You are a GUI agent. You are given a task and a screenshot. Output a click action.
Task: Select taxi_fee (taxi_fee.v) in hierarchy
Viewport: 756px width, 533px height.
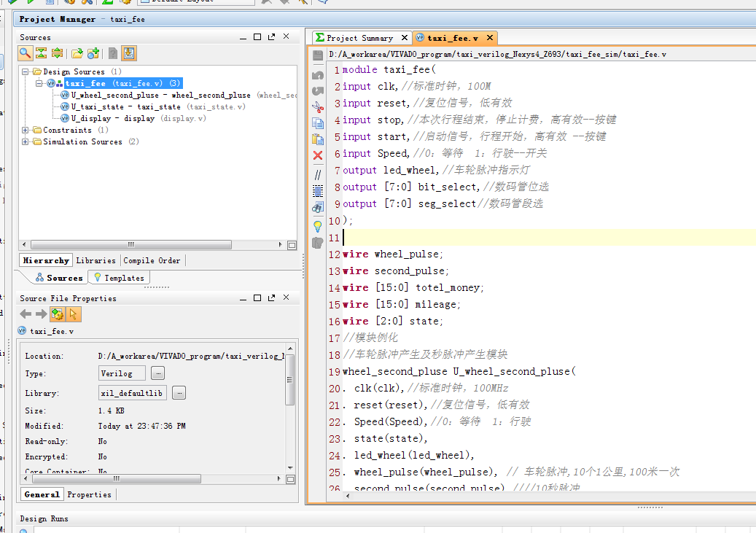tap(123, 83)
